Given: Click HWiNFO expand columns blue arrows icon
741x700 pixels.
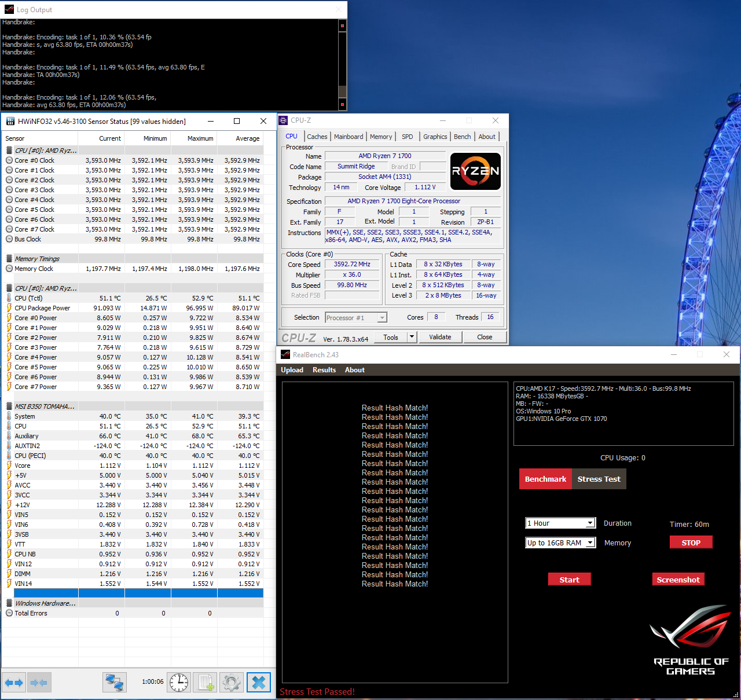Looking at the screenshot, I should click(x=14, y=683).
